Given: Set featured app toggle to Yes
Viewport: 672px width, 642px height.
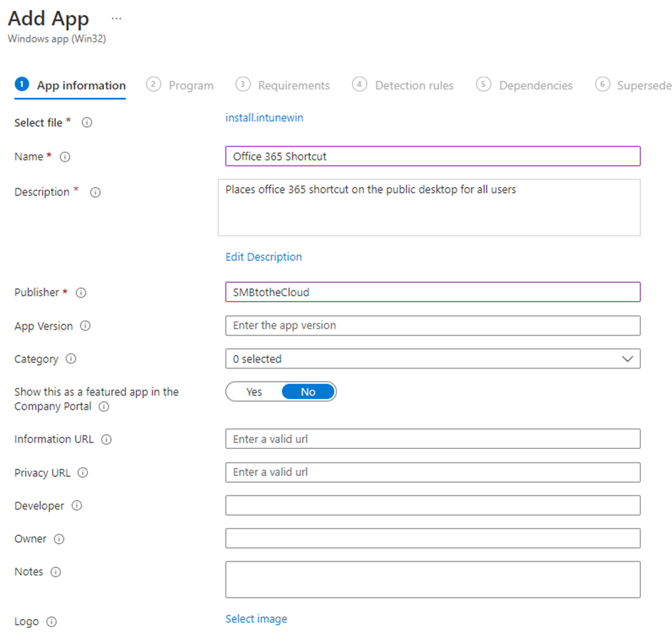Looking at the screenshot, I should [x=254, y=392].
